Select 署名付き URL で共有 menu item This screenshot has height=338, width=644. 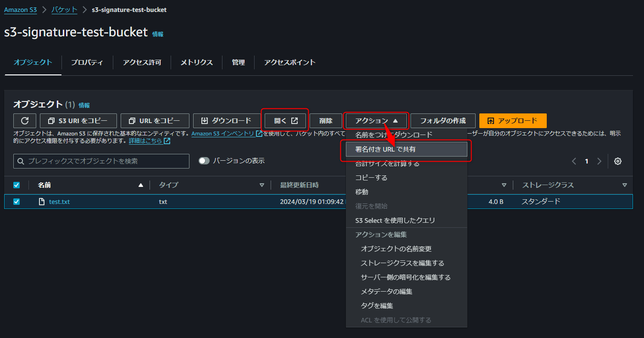click(x=406, y=149)
